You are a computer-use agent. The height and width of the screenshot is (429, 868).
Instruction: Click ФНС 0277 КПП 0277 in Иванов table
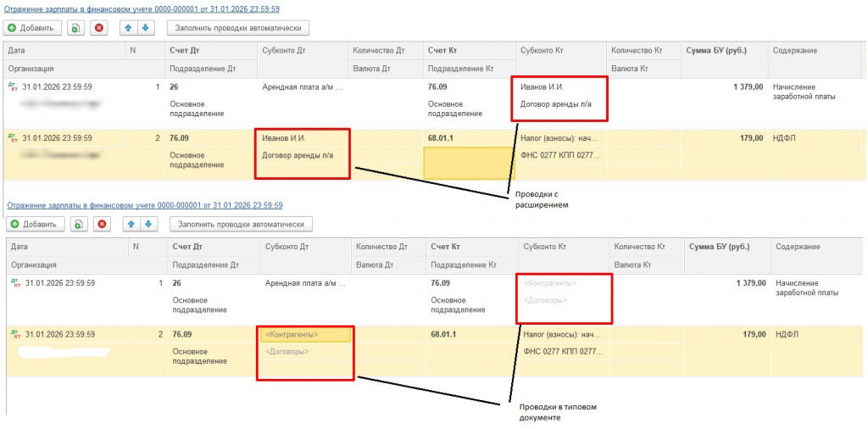pos(560,155)
